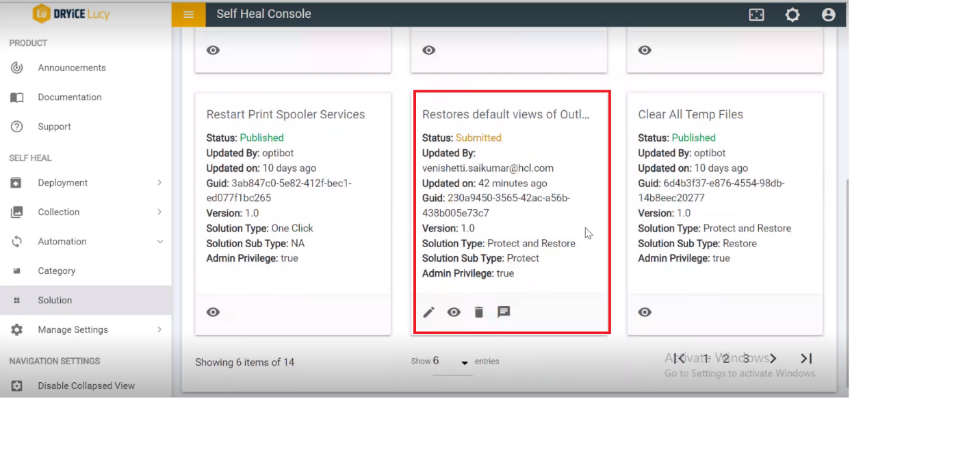Click the user profile icon at top right
The width and height of the screenshot is (980, 467).
click(828, 14)
